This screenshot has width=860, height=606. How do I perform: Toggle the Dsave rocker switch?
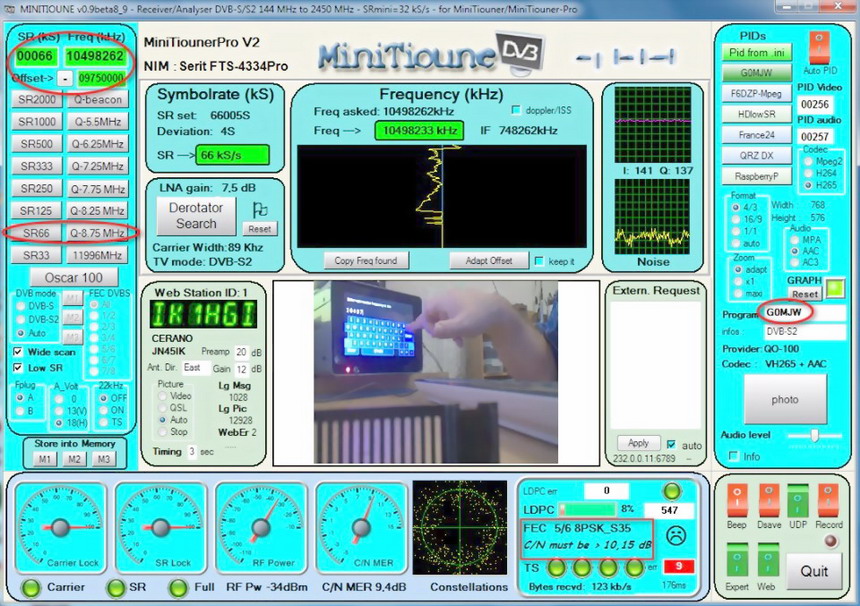[769, 500]
